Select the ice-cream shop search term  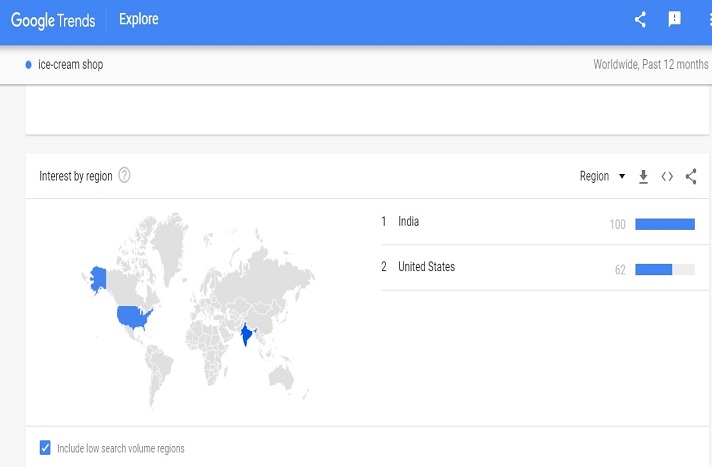point(70,65)
